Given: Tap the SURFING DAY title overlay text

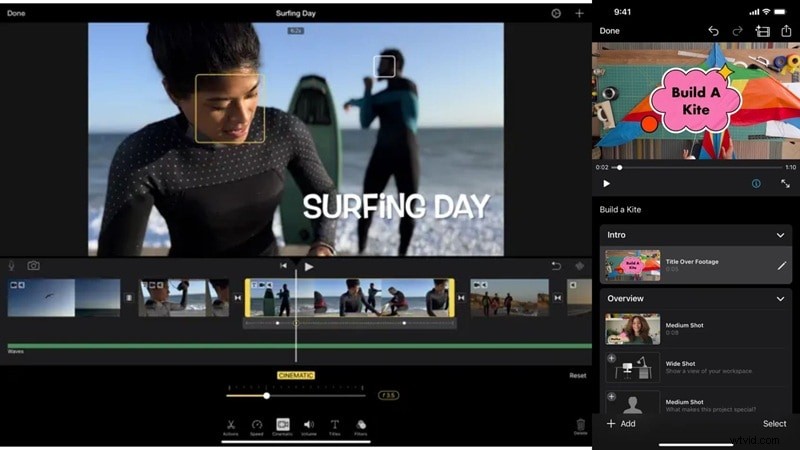Looking at the screenshot, I should tap(396, 207).
